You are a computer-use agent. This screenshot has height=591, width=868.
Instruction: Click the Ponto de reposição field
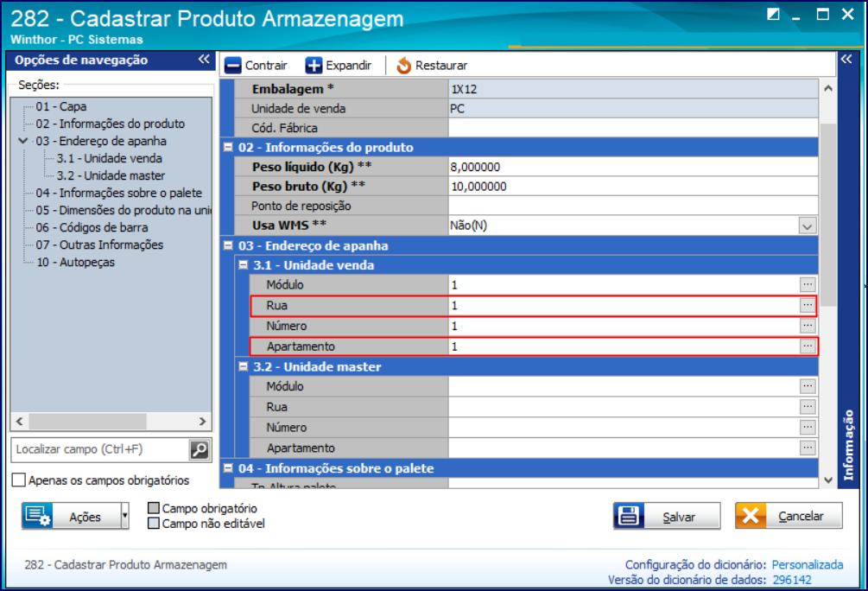(633, 206)
